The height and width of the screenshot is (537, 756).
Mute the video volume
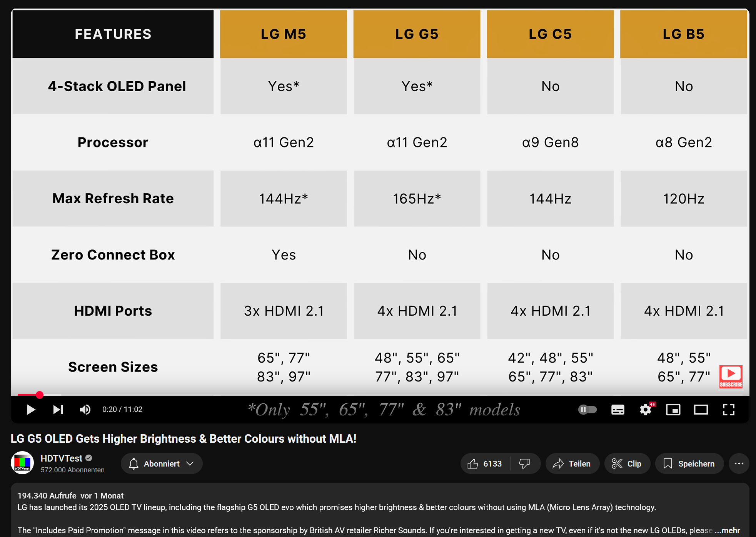(x=85, y=410)
